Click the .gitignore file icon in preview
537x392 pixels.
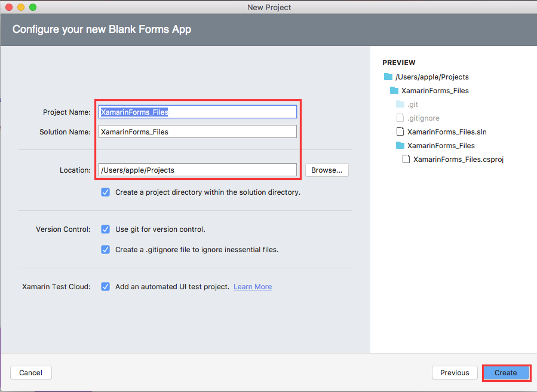pos(400,118)
